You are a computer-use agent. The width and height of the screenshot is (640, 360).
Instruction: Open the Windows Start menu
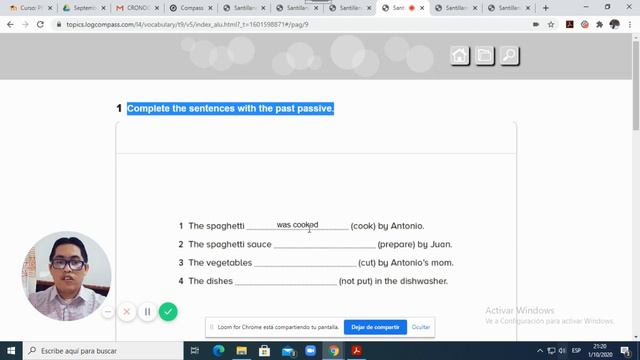point(11,351)
